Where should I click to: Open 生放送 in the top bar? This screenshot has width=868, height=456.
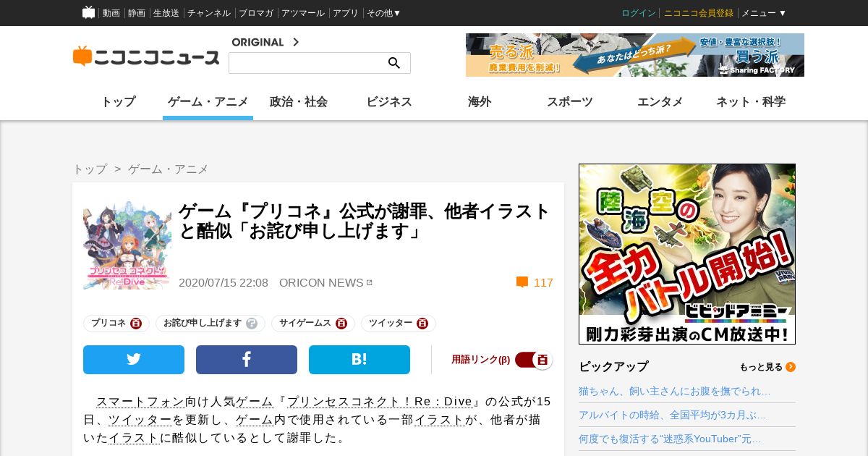click(x=166, y=13)
